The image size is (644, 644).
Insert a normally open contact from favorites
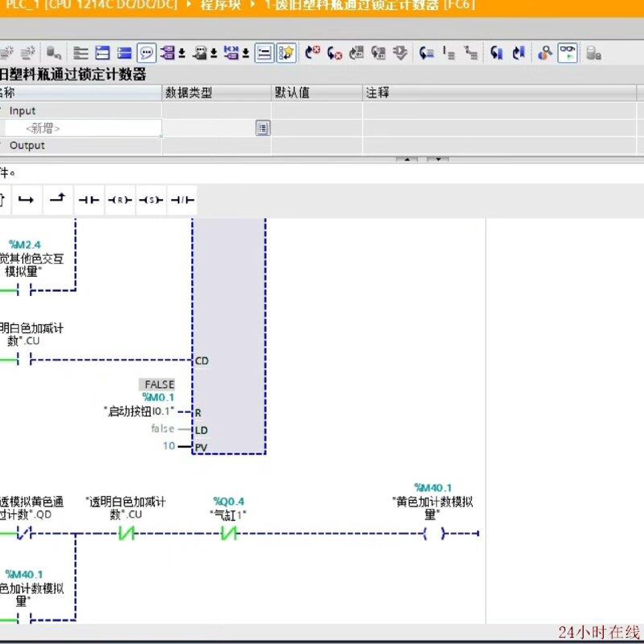point(89,199)
